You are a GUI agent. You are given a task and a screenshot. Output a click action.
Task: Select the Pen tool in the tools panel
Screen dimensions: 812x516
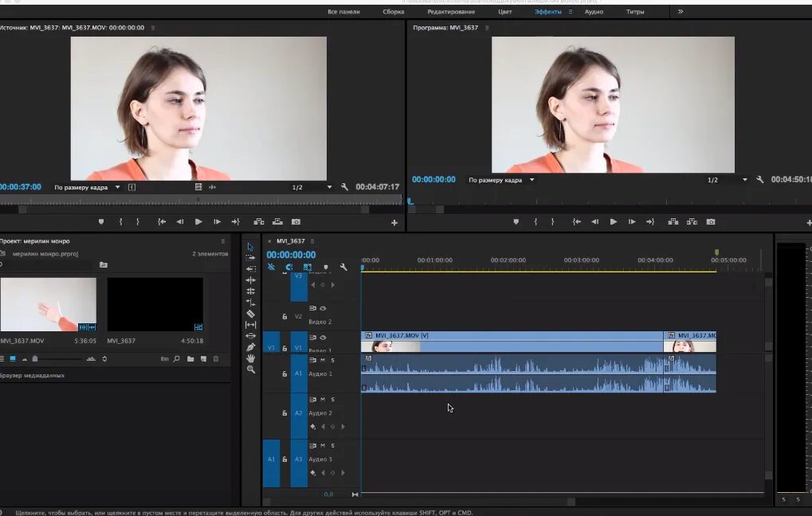click(x=251, y=347)
